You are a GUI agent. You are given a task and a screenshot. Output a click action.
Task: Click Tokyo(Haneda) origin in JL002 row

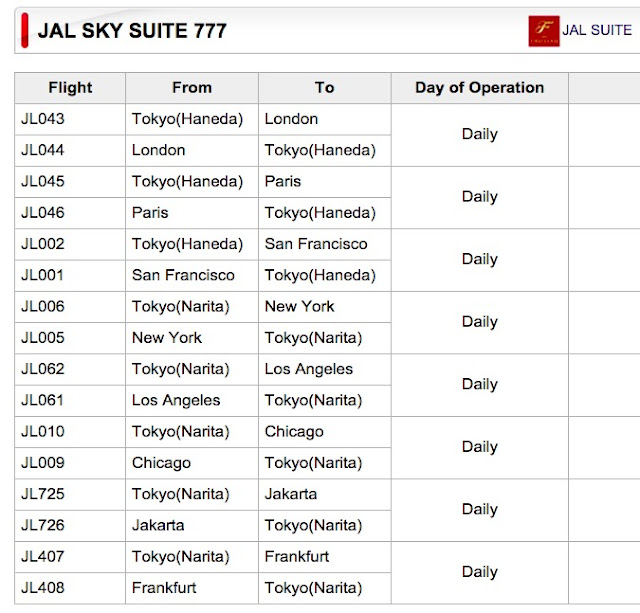pos(188,244)
